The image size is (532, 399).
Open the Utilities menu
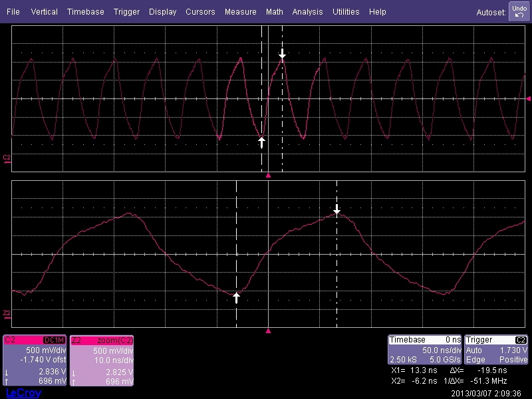[346, 12]
